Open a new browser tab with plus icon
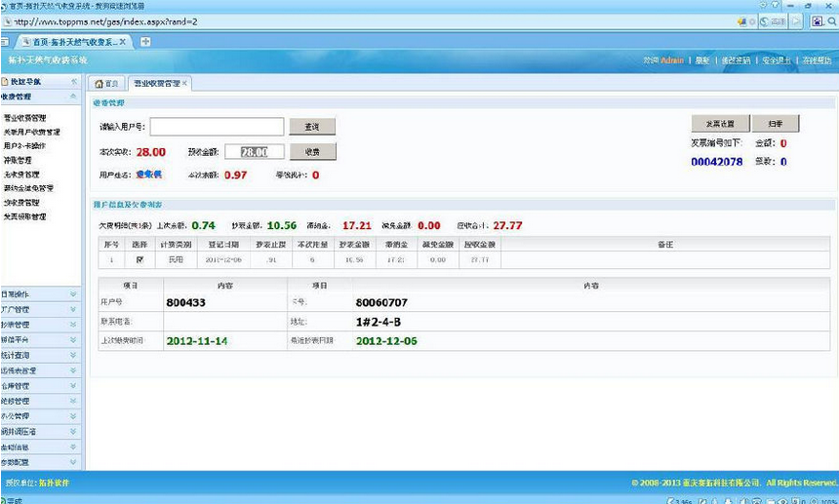The width and height of the screenshot is (839, 504). pyautogui.click(x=145, y=41)
